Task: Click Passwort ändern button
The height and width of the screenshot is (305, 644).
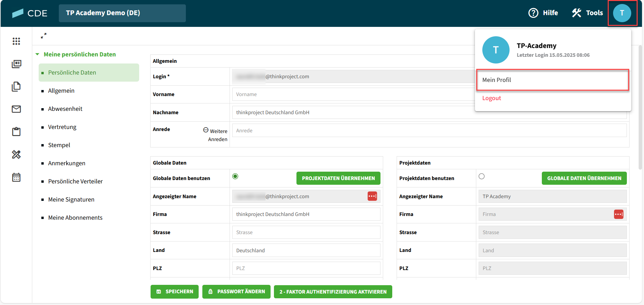Action: 236,292
